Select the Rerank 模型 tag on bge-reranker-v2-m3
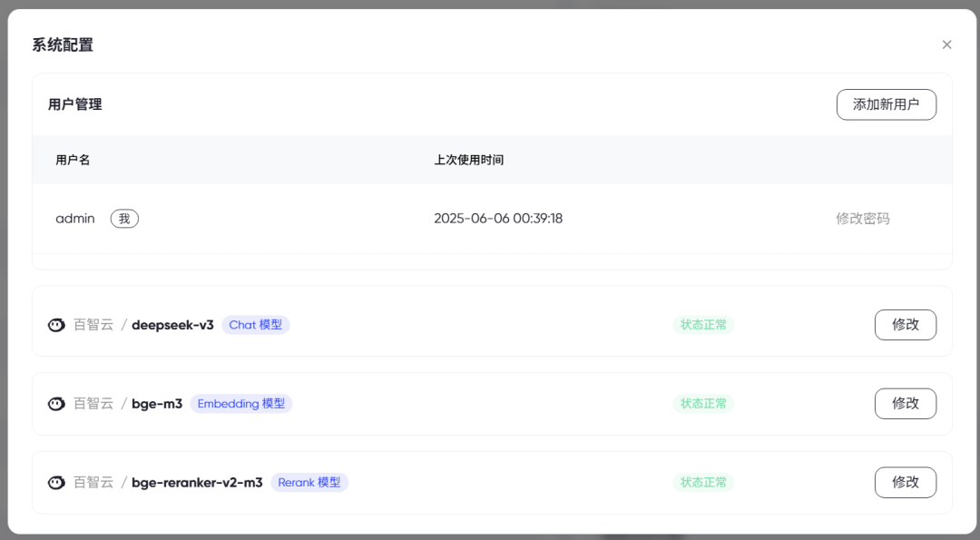This screenshot has height=540, width=980. (x=309, y=482)
